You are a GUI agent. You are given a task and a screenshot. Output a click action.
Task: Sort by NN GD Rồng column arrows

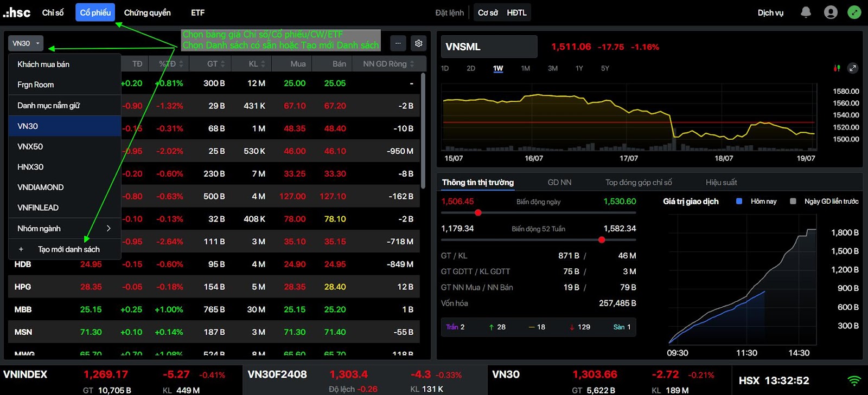[412, 64]
